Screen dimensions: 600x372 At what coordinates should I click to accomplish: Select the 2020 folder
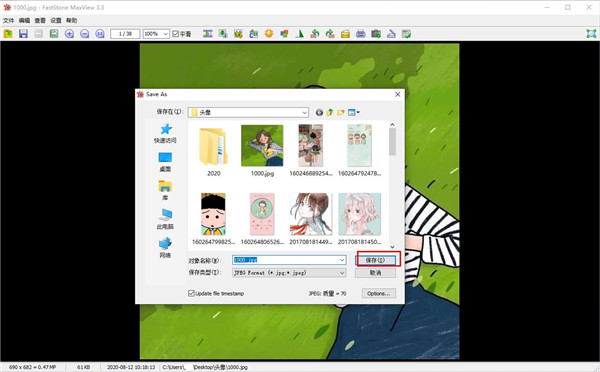(214, 151)
